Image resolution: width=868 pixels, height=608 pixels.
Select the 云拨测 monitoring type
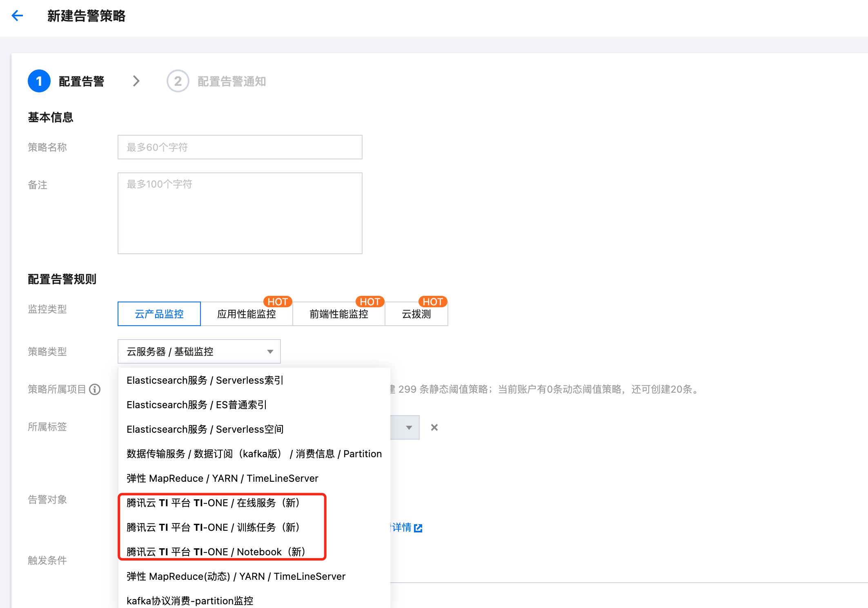point(416,314)
